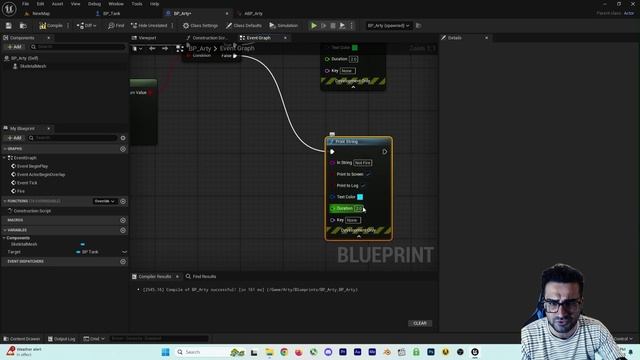The width and height of the screenshot is (640, 360).
Task: Open the Debug menu
Action: coord(94,4)
